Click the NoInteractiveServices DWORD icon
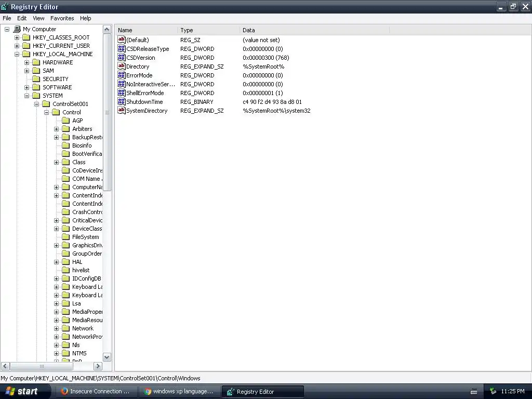532x399 pixels. [122, 84]
